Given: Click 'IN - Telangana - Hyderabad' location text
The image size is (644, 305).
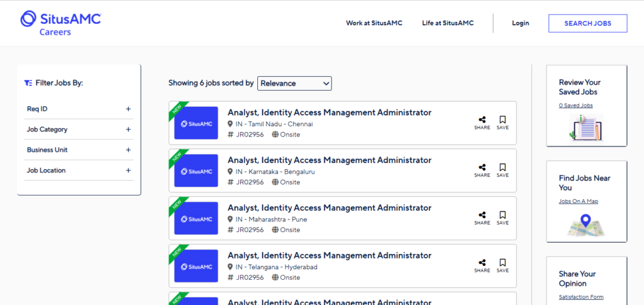Looking at the screenshot, I should pos(277,267).
